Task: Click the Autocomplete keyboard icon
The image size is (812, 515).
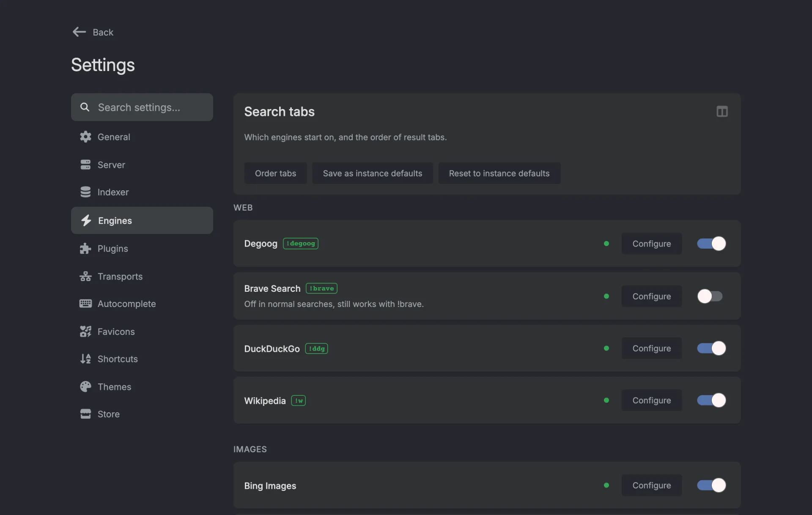Action: (85, 304)
